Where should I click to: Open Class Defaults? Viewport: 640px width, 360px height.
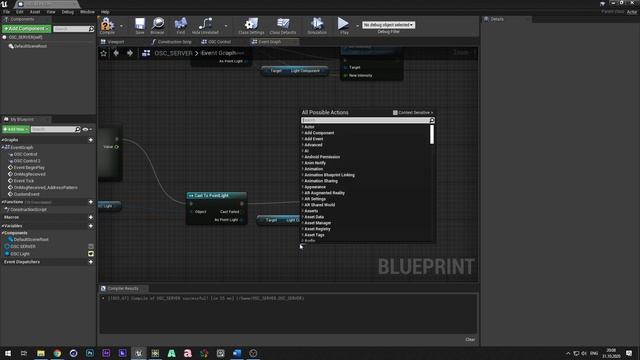point(283,24)
